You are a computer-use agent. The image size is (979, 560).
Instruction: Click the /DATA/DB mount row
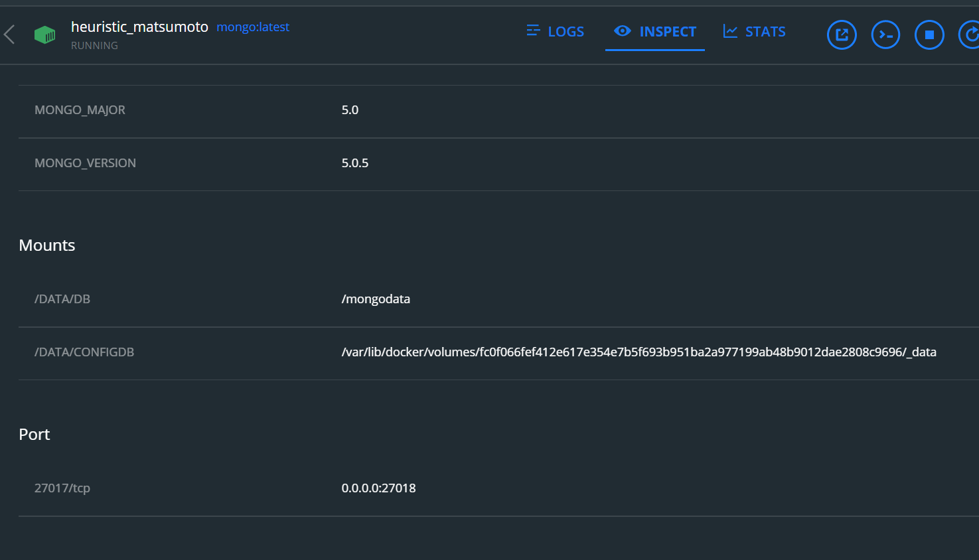pyautogui.click(x=62, y=299)
